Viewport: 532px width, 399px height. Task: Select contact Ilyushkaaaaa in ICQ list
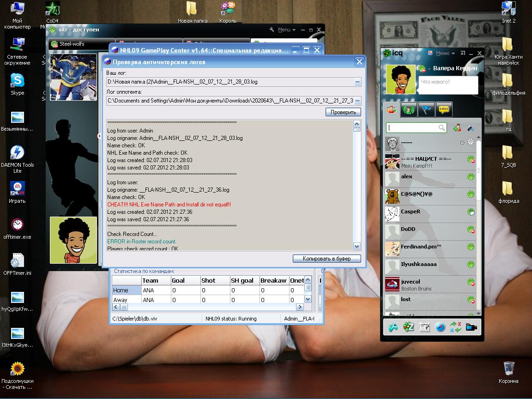pyautogui.click(x=430, y=266)
